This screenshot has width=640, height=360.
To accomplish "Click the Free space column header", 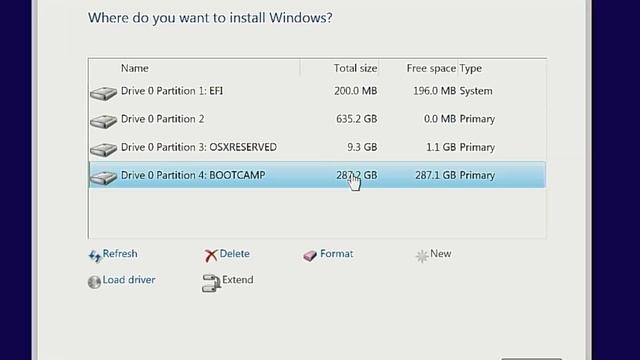I will [x=431, y=68].
